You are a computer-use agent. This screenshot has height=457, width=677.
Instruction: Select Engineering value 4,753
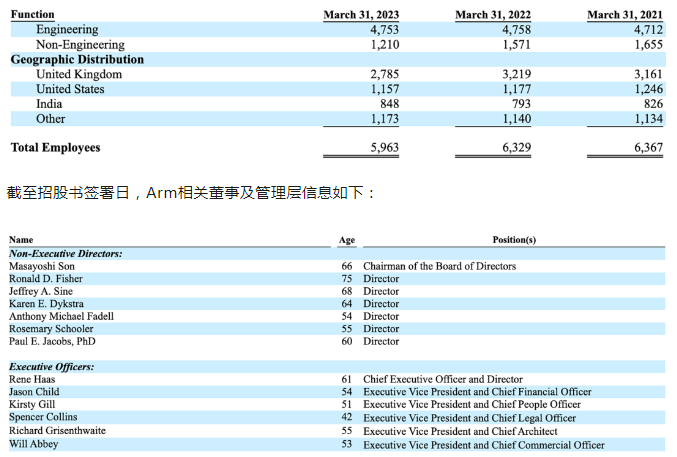384,30
